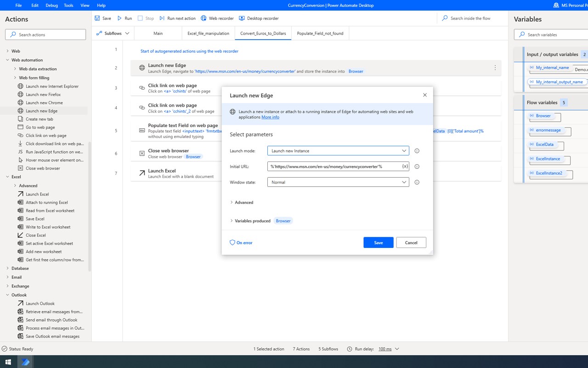This screenshot has width=588, height=368.
Task: Select the Launch Excel step in the flow
Action: click(x=316, y=173)
